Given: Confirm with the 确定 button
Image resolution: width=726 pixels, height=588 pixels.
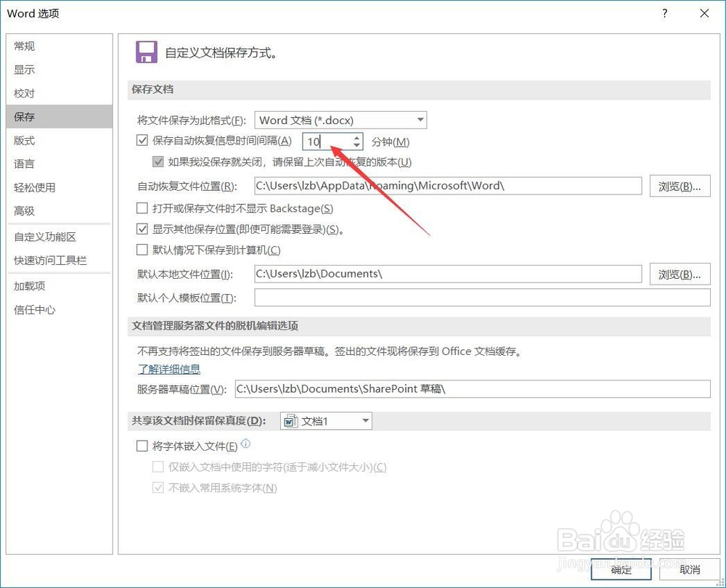Looking at the screenshot, I should (621, 569).
